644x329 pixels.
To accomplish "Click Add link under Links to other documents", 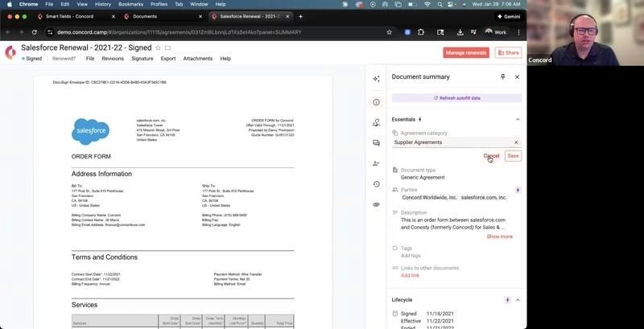I will pos(410,276).
